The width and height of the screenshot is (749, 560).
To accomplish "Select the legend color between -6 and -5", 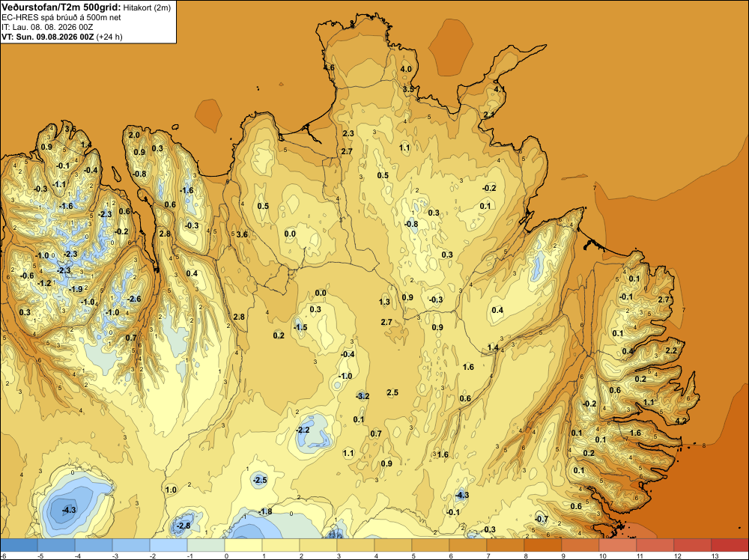I will pos(19,545).
